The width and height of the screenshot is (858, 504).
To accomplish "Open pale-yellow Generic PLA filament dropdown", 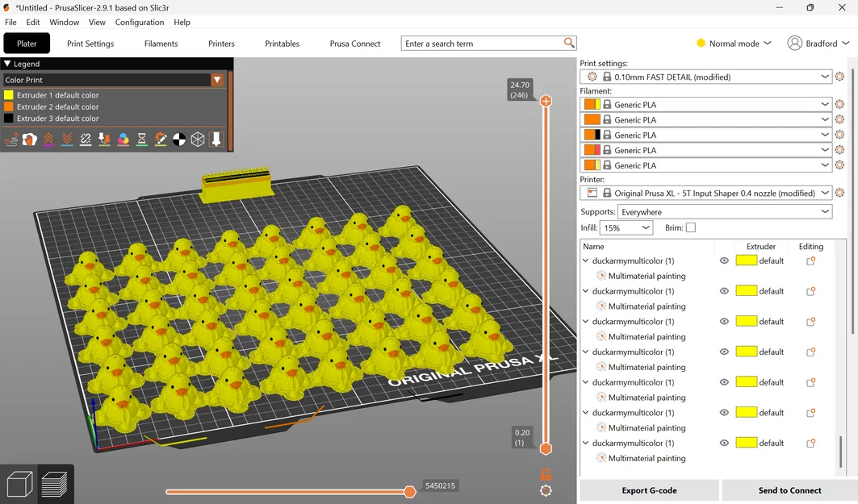I will click(825, 165).
